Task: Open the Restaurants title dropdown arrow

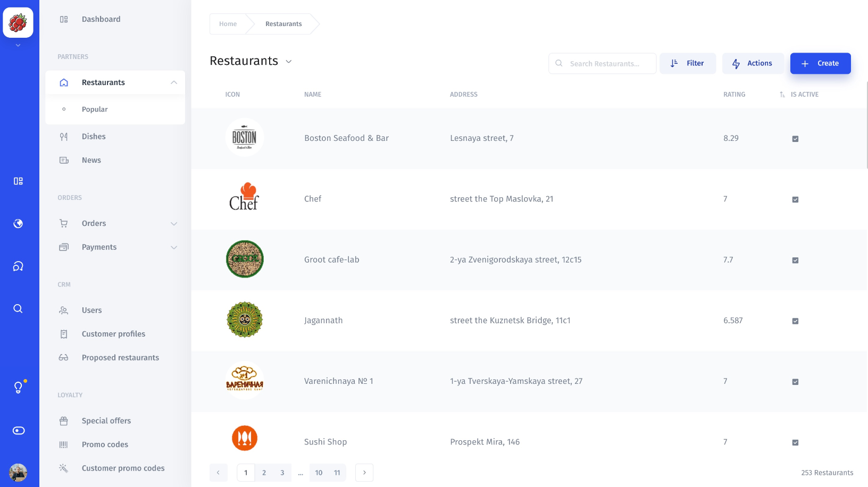Action: (289, 62)
